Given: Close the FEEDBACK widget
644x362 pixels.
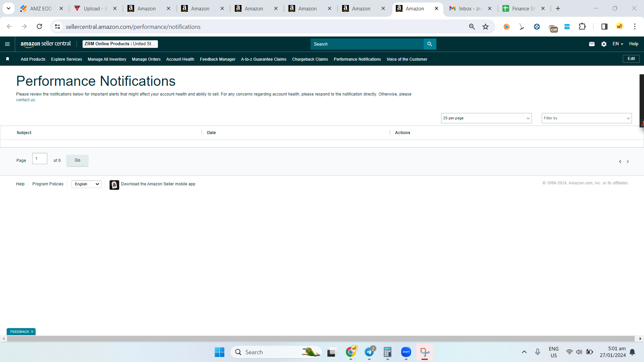Looking at the screenshot, I should [x=32, y=331].
